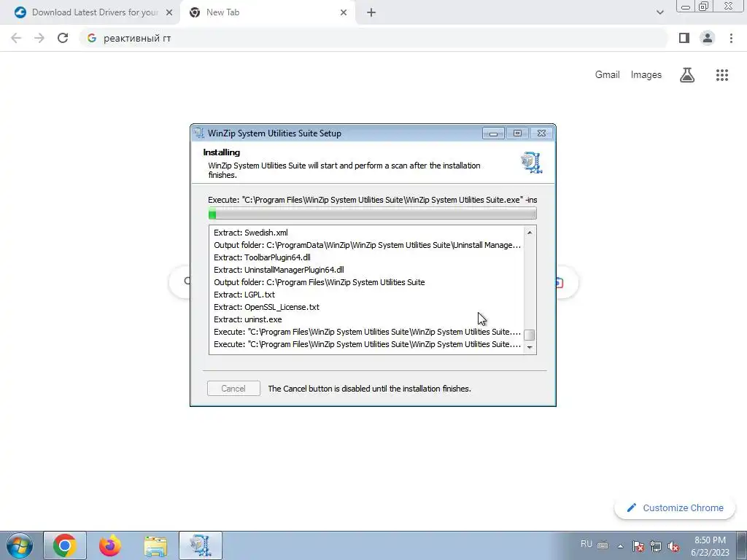
Task: Click Google lens camera icon in search box
Action: pyautogui.click(x=559, y=283)
